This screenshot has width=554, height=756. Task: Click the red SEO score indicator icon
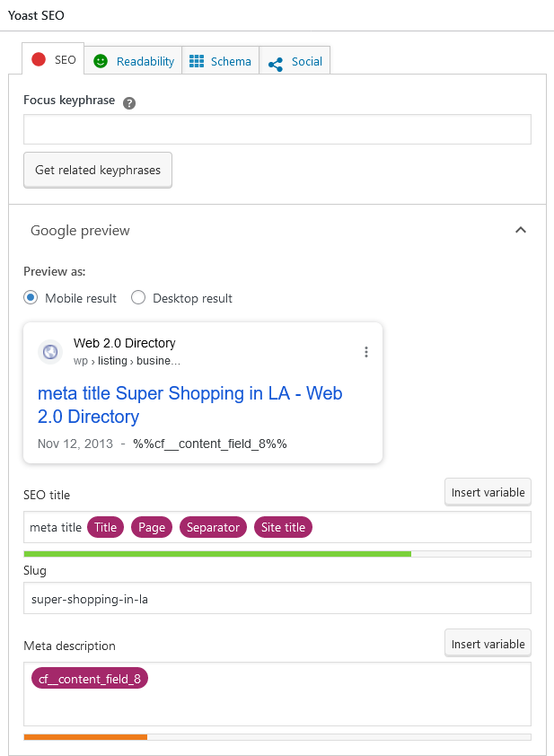click(x=39, y=60)
